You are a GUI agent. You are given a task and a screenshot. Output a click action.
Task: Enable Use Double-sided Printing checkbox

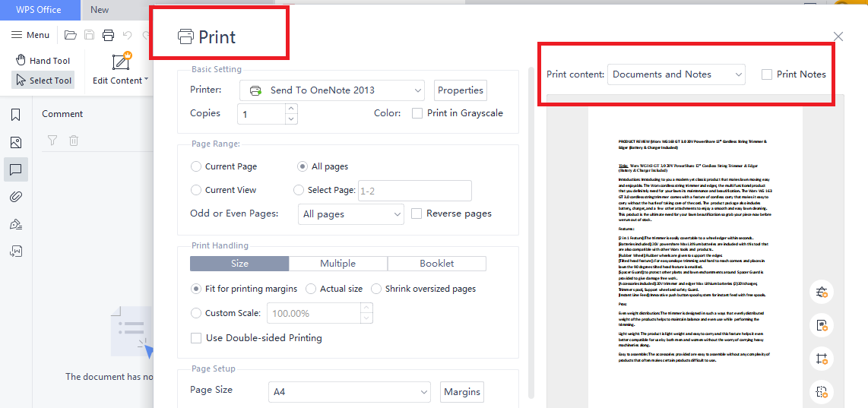click(196, 337)
